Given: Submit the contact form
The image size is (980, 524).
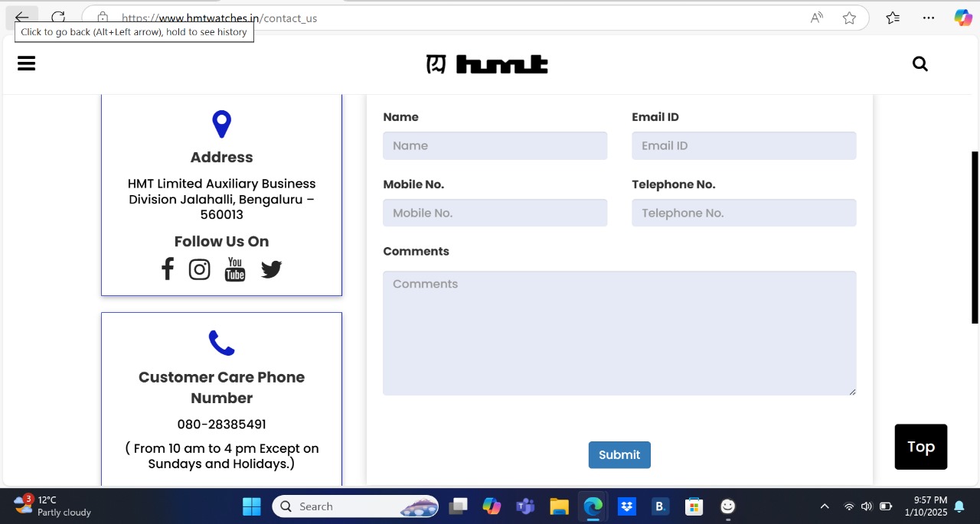Looking at the screenshot, I should click(x=619, y=454).
